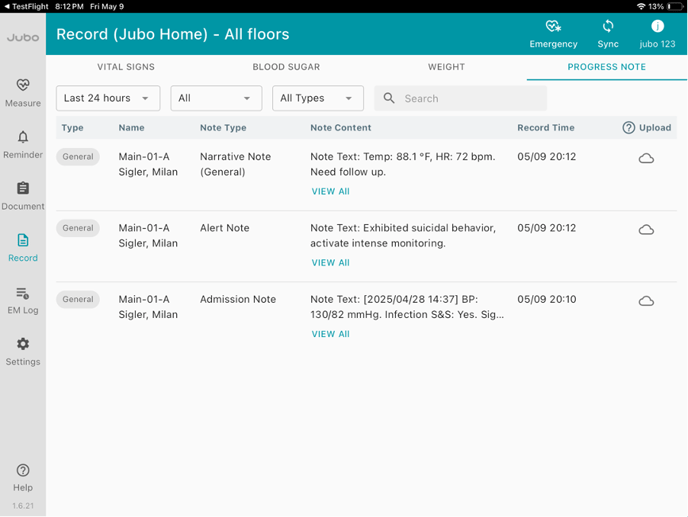Click version number 1.6.21
Screen dimensions: 688x517
[x=23, y=506]
